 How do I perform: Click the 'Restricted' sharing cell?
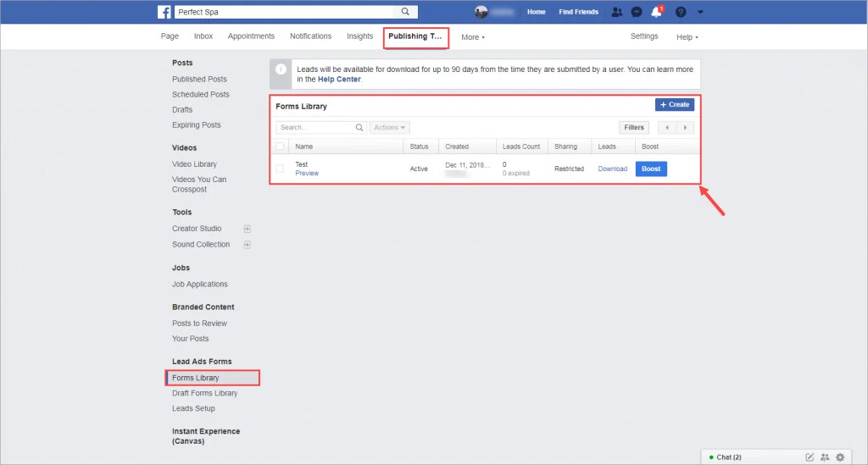tap(569, 169)
